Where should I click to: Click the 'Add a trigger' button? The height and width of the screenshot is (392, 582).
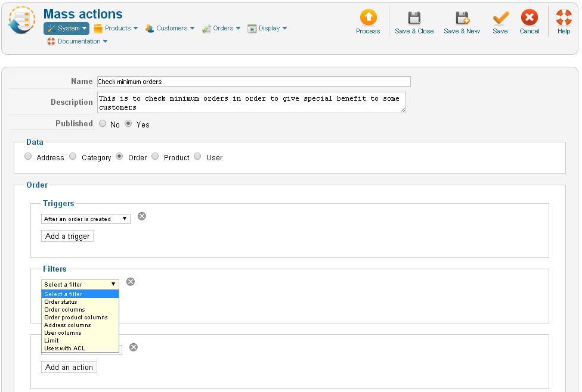pyautogui.click(x=67, y=237)
